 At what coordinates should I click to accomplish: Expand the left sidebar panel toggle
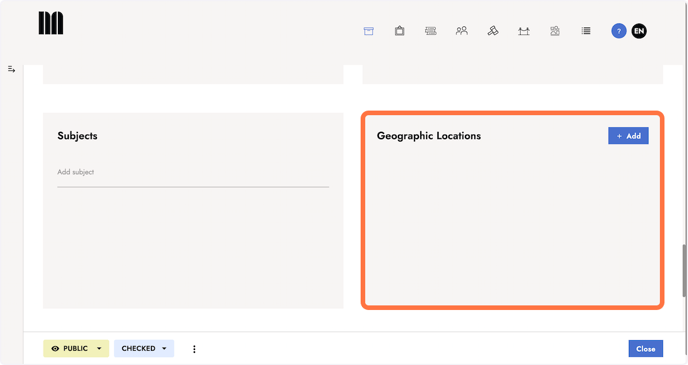click(x=11, y=69)
